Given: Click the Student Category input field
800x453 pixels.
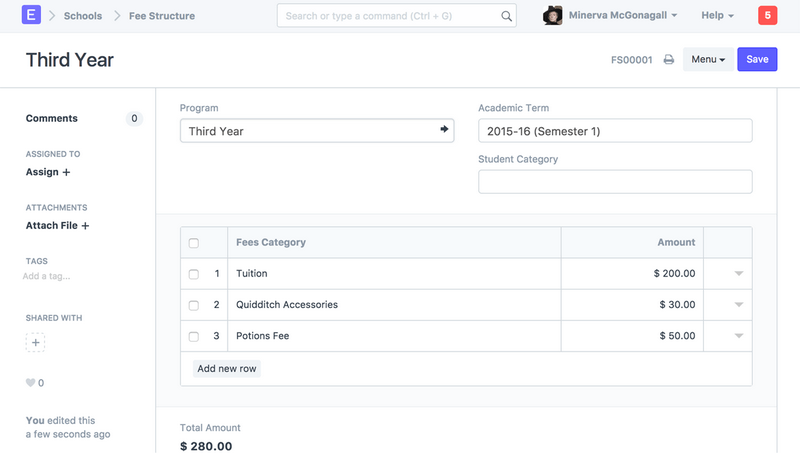Looking at the screenshot, I should [615, 182].
